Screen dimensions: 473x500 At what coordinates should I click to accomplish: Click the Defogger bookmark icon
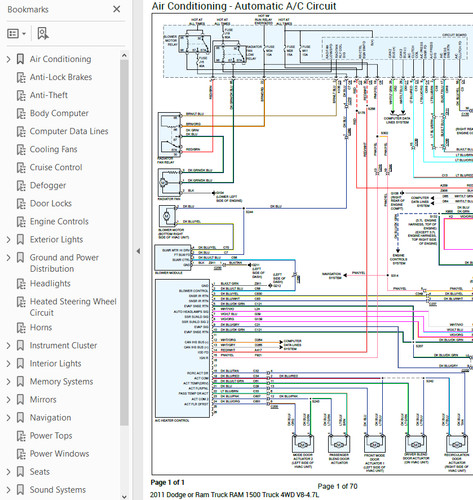(21, 185)
